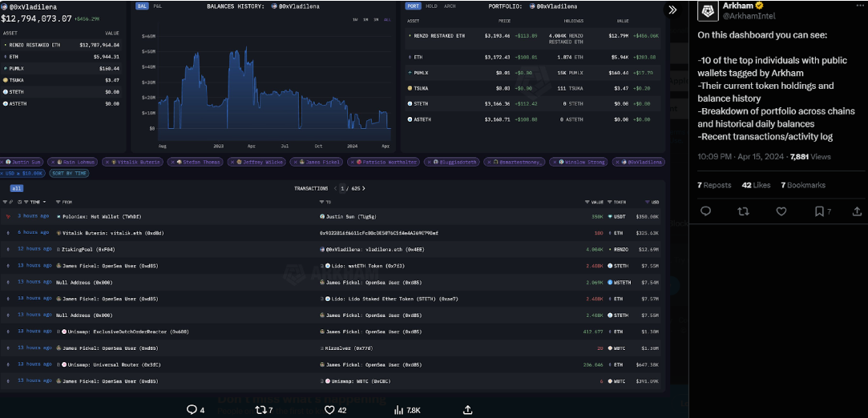
Task: Go to the next transactions page
Action: (x=364, y=188)
